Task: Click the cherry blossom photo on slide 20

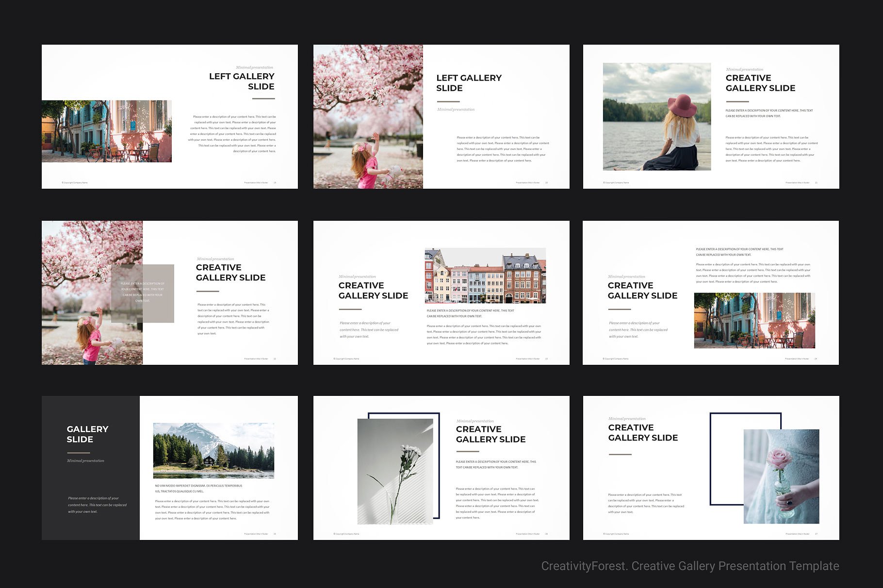Action: [369, 116]
